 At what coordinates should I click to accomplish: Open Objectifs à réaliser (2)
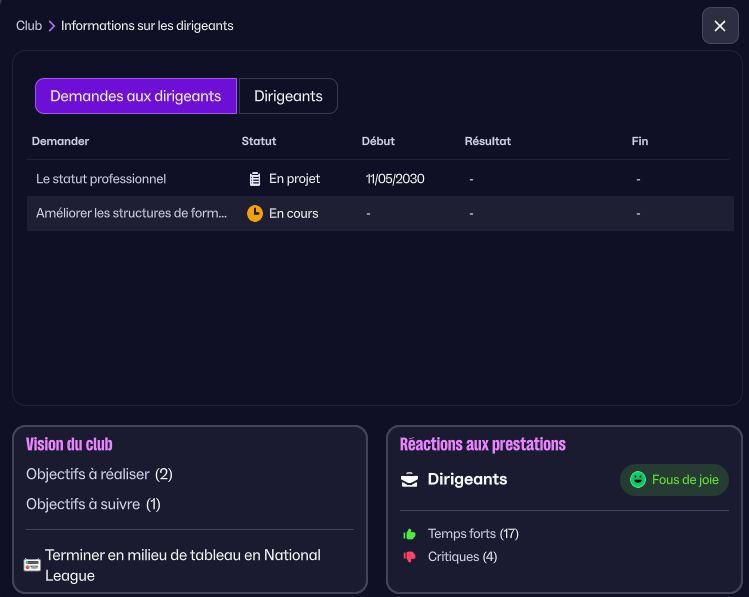99,474
